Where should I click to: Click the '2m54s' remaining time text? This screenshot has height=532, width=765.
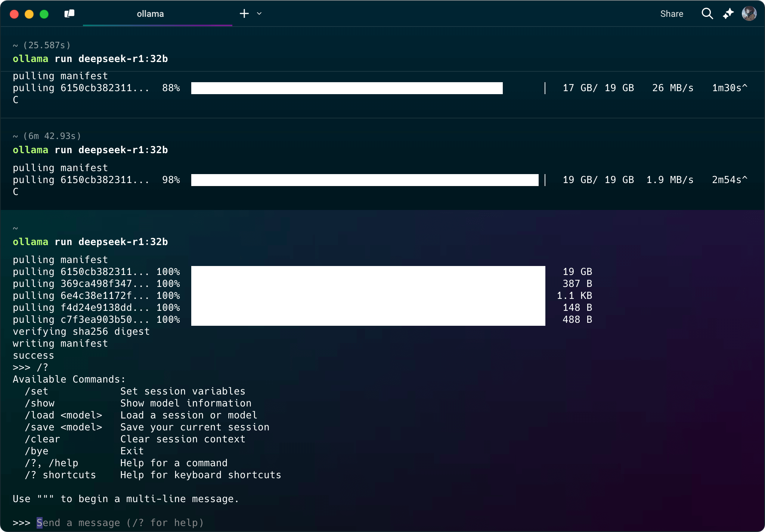pos(727,180)
